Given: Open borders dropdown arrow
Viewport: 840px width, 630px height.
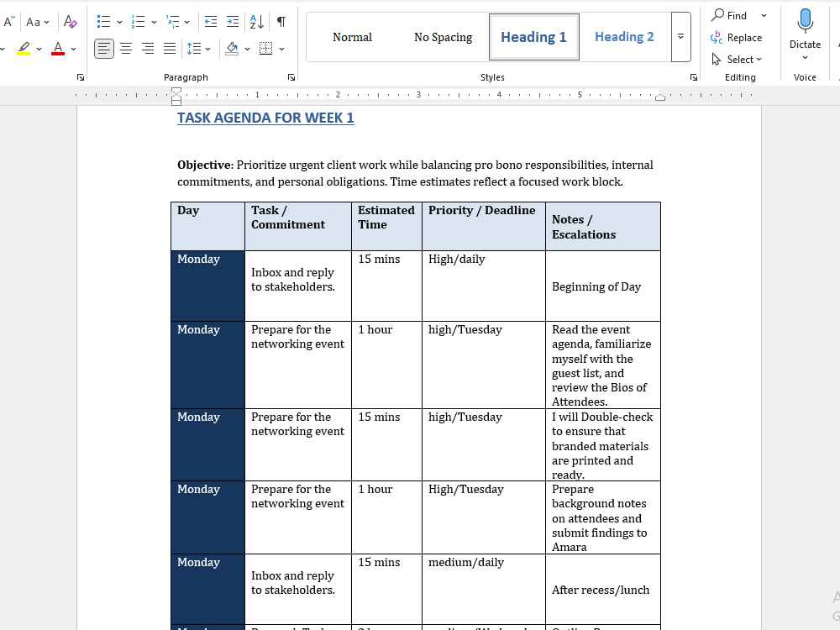Looking at the screenshot, I should pyautogui.click(x=281, y=50).
